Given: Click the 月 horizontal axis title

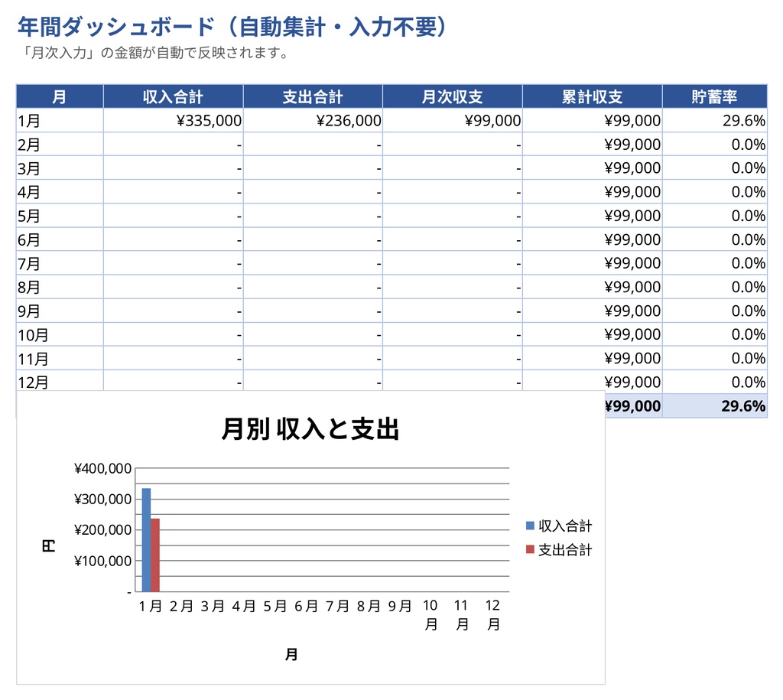Looking at the screenshot, I should 291,654.
